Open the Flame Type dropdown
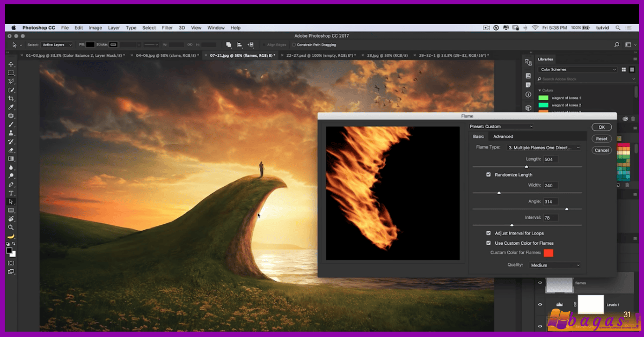This screenshot has height=337, width=644. [x=543, y=148]
